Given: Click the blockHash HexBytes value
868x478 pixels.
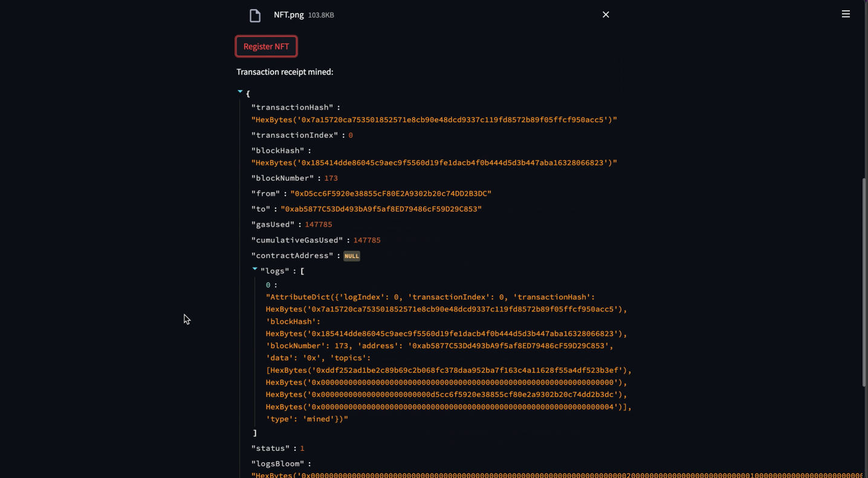Looking at the screenshot, I should [434, 163].
